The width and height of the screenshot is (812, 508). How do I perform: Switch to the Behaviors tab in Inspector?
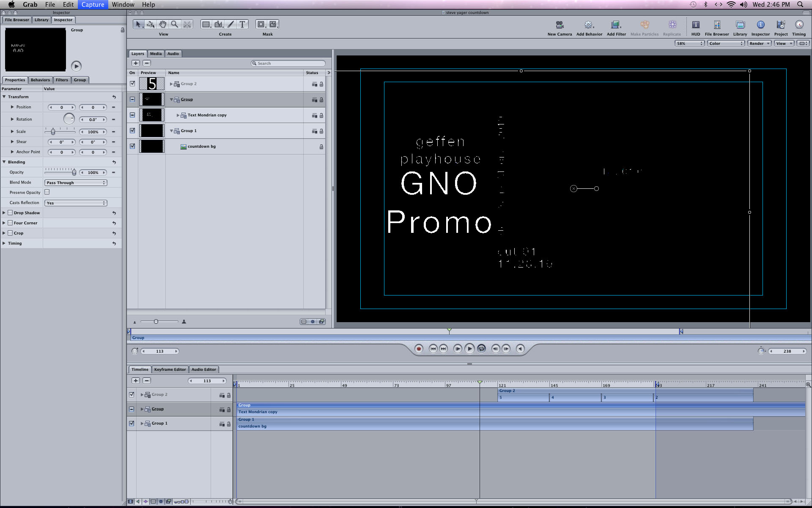click(x=40, y=80)
